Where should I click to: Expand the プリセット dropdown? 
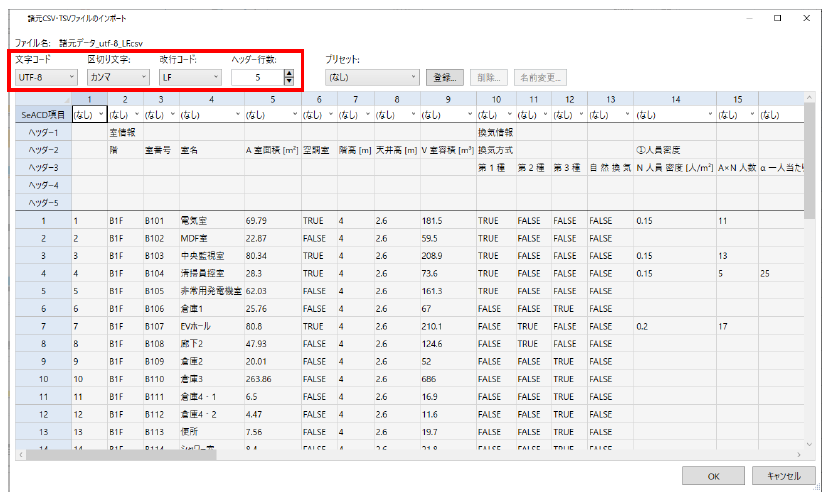[372, 77]
